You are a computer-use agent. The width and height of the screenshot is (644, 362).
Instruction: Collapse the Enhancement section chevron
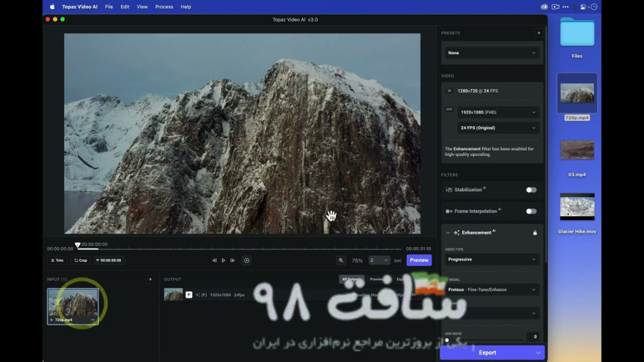(x=448, y=233)
